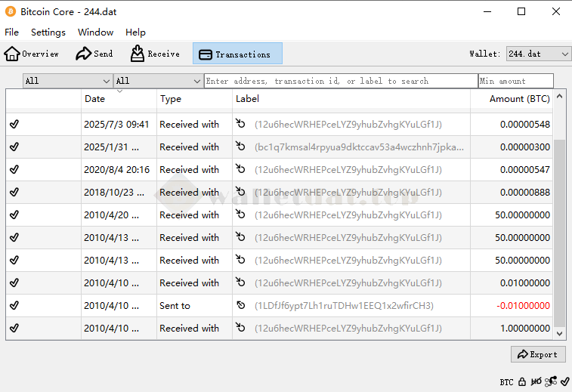Click the Export button
The height and width of the screenshot is (392, 572).
coord(538,354)
